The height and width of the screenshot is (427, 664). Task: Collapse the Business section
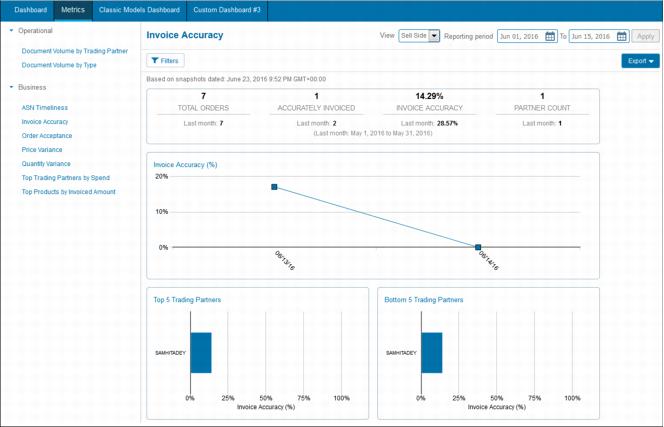pyautogui.click(x=12, y=87)
